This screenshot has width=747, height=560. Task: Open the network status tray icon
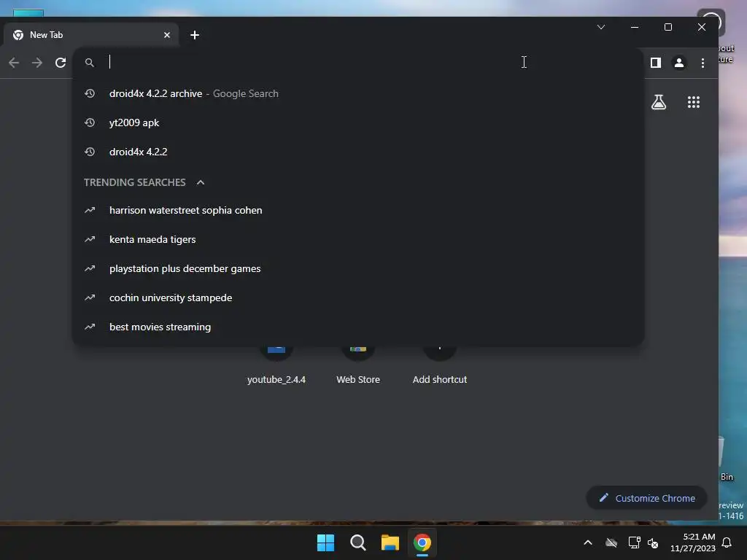point(634,542)
